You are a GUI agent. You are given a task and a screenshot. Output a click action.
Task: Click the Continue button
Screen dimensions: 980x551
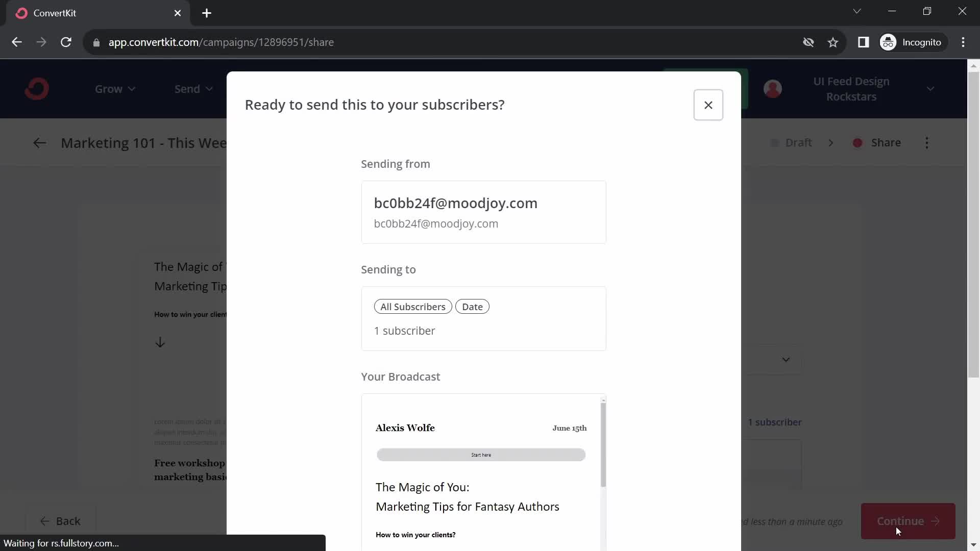pyautogui.click(x=909, y=521)
